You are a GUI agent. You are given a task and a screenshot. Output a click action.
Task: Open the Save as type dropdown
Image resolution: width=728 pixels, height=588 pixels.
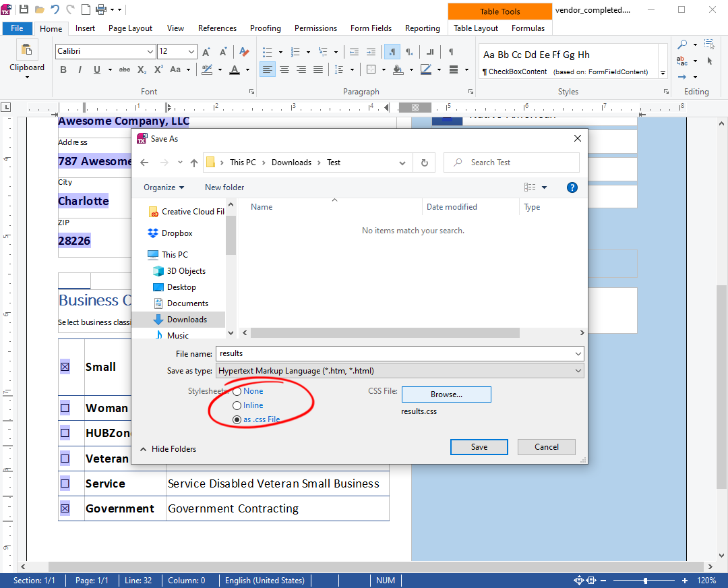tap(577, 370)
